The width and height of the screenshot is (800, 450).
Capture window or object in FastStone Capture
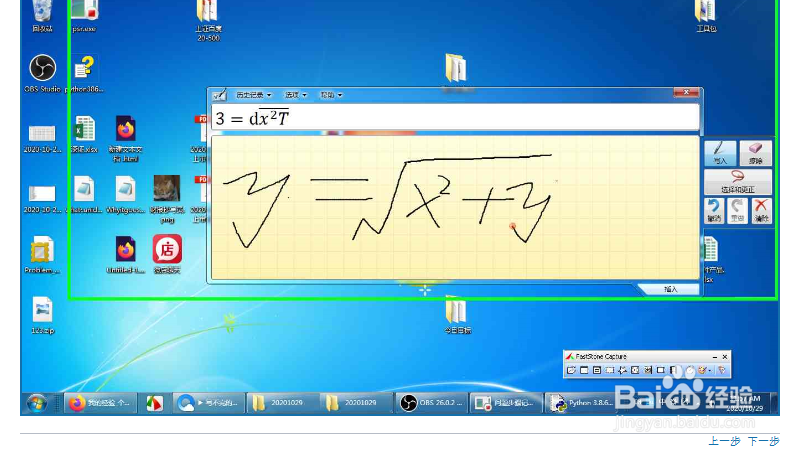[597, 370]
